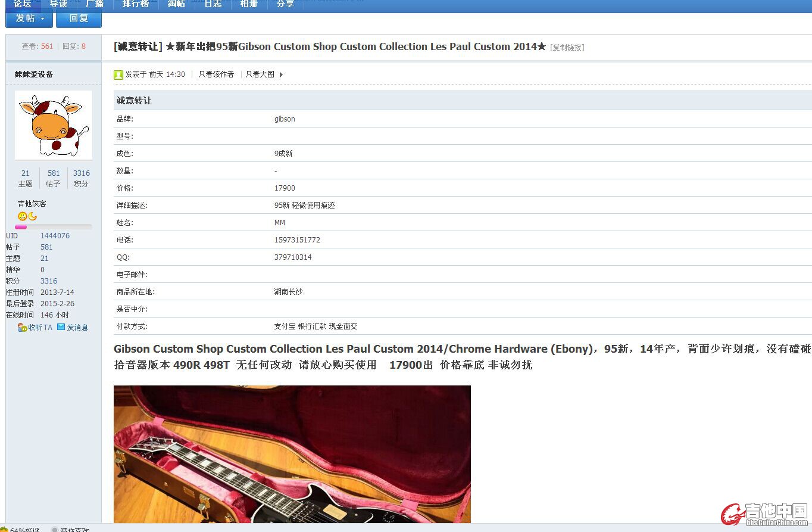Click the 发消息 link
812x532 pixels.
click(77, 327)
